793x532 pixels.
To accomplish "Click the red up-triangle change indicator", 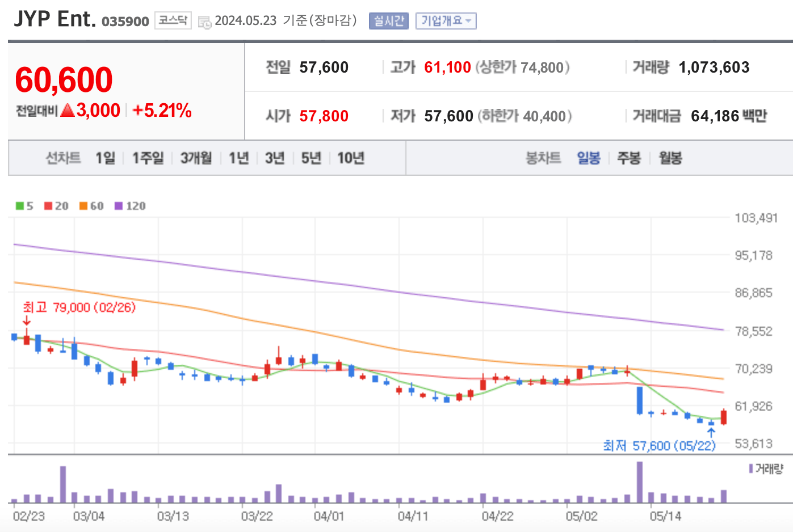I will pos(68,110).
